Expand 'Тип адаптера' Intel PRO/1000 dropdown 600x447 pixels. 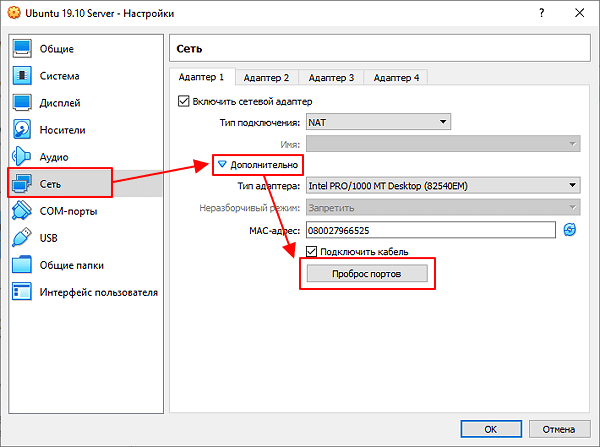(x=443, y=185)
